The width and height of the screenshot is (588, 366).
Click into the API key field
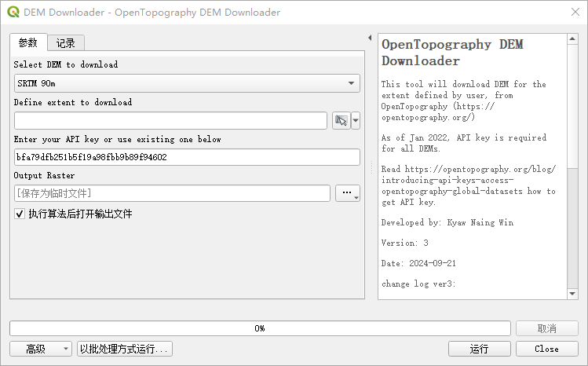[187, 157]
